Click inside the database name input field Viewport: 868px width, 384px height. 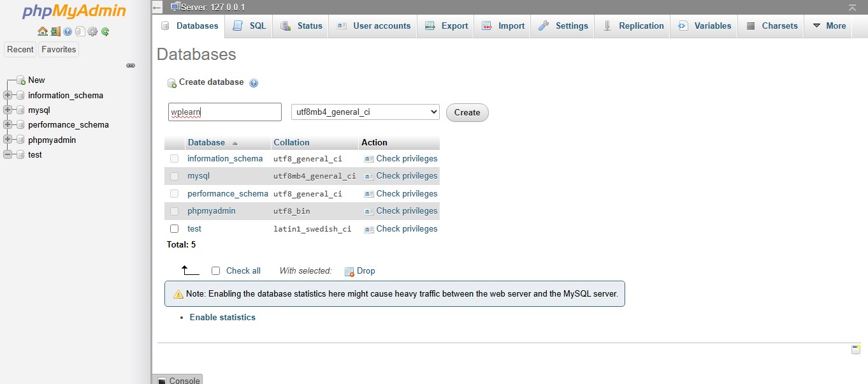(x=224, y=112)
